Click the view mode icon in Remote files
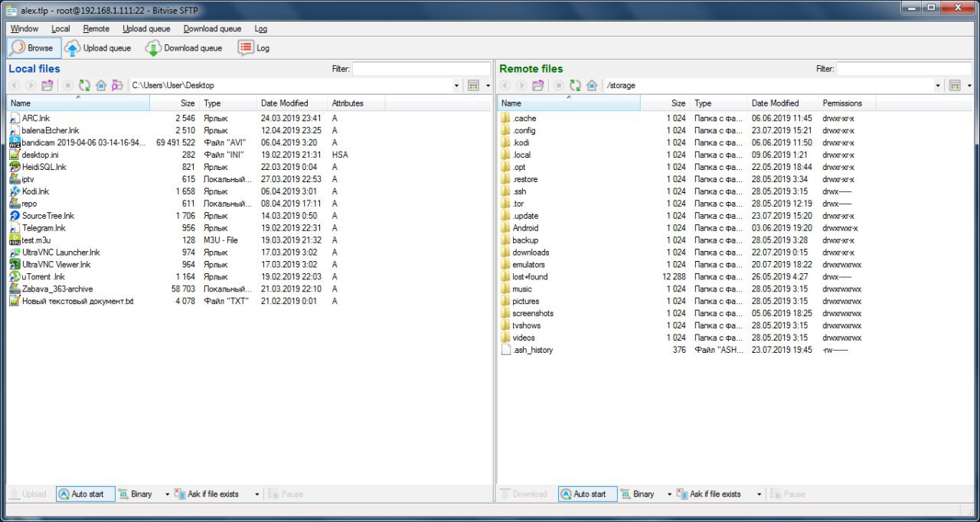This screenshot has width=980, height=522. pos(955,86)
